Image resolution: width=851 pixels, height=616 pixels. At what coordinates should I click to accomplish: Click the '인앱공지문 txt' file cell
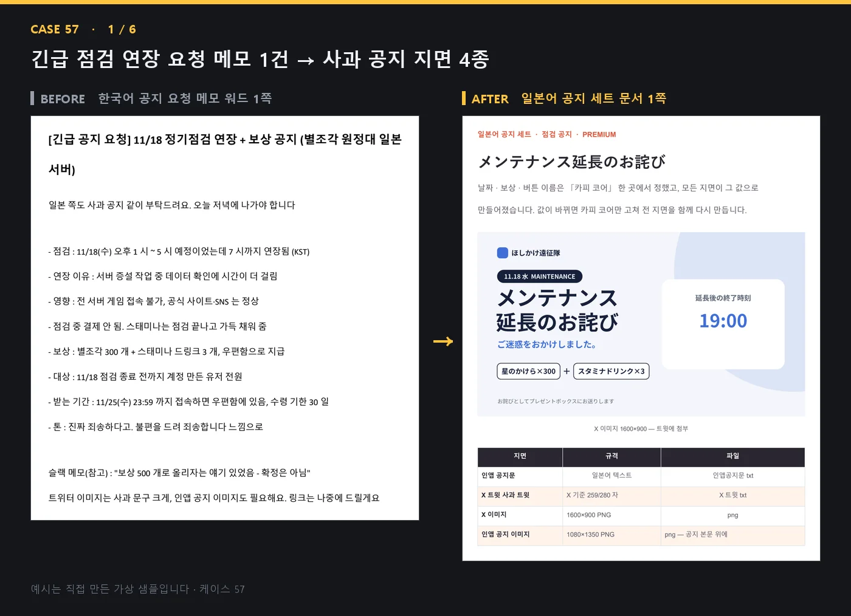[x=732, y=476]
